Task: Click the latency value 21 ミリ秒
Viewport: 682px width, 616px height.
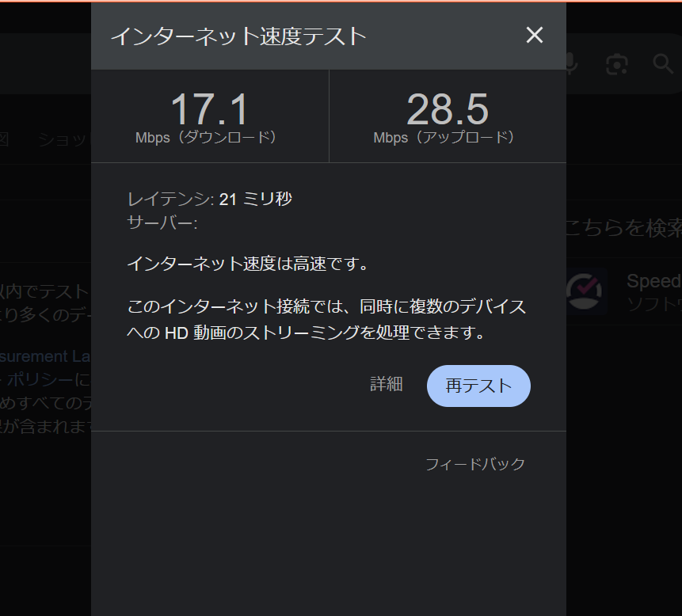Action: [256, 199]
